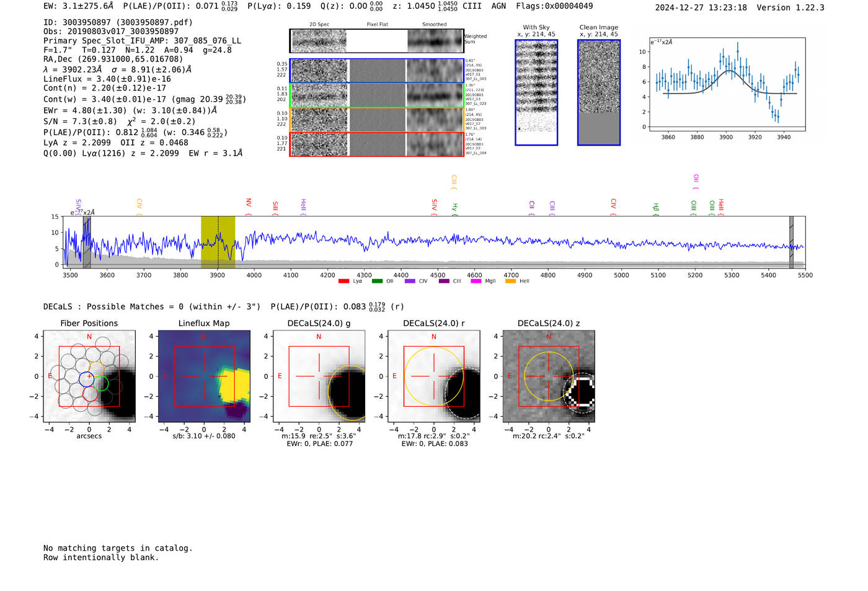868x591 pixels.
Task: Click the magenta OII line marker
Action: pyautogui.click(x=696, y=182)
